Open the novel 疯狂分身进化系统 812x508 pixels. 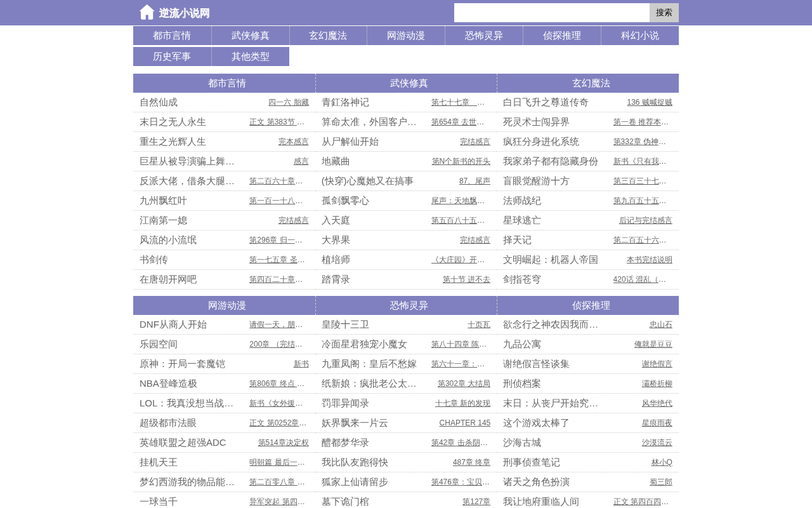tap(541, 142)
